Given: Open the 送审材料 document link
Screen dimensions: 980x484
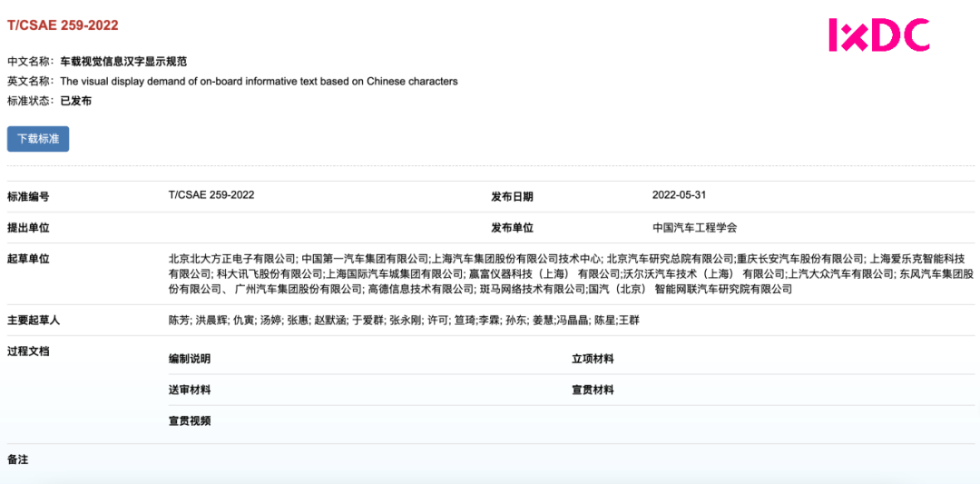Looking at the screenshot, I should click(x=190, y=390).
